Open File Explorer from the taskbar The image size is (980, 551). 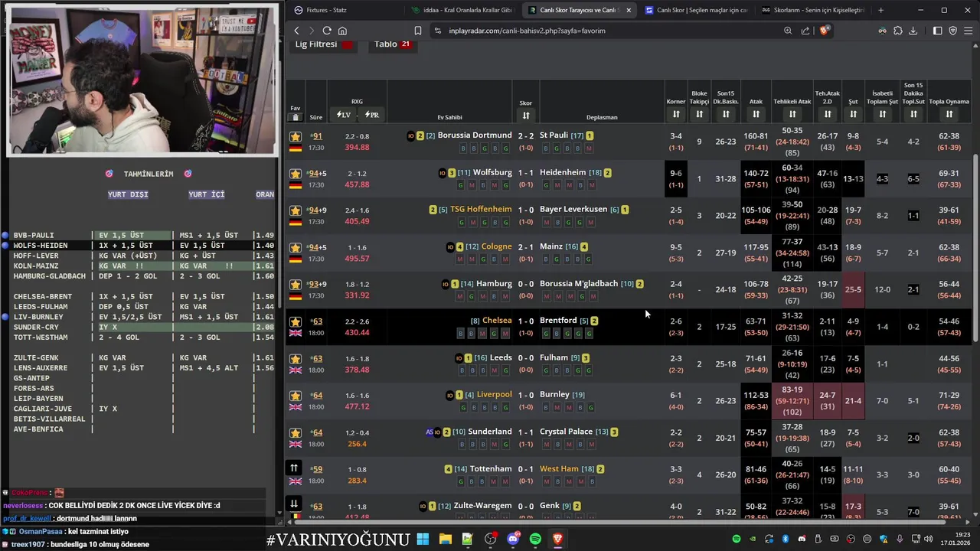pos(445,540)
